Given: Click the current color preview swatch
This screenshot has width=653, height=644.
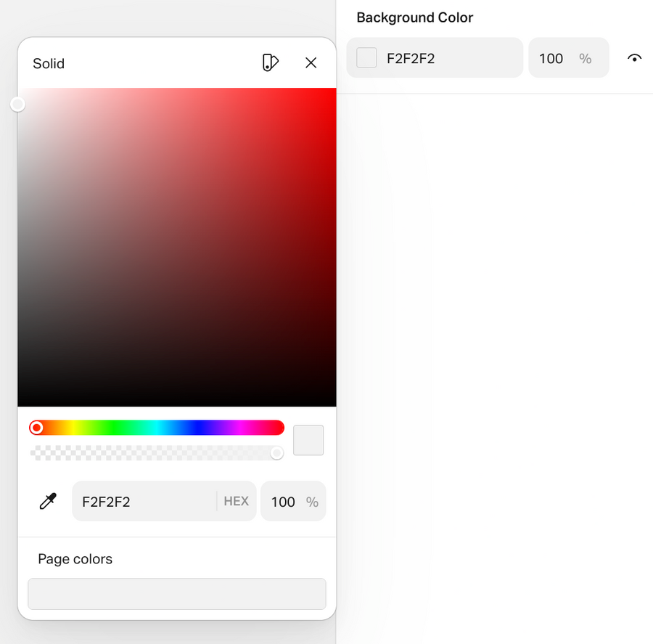Looking at the screenshot, I should coord(308,440).
